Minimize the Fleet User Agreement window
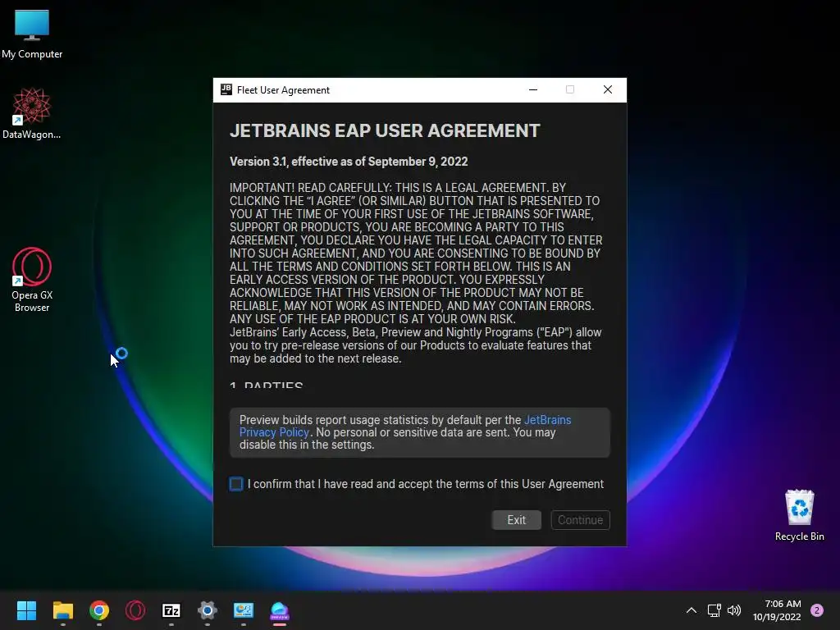 coord(533,89)
